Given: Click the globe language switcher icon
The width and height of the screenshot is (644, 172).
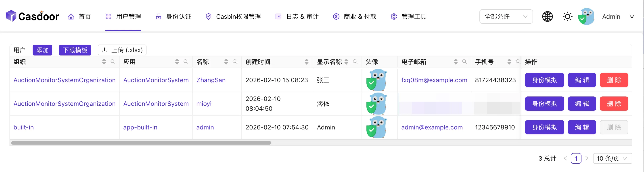Looking at the screenshot, I should click(547, 17).
